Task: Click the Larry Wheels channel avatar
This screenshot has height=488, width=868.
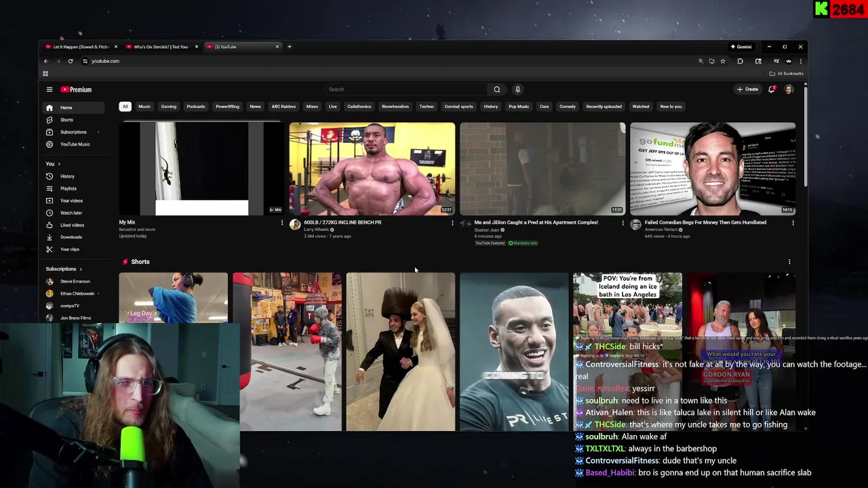Action: click(295, 225)
